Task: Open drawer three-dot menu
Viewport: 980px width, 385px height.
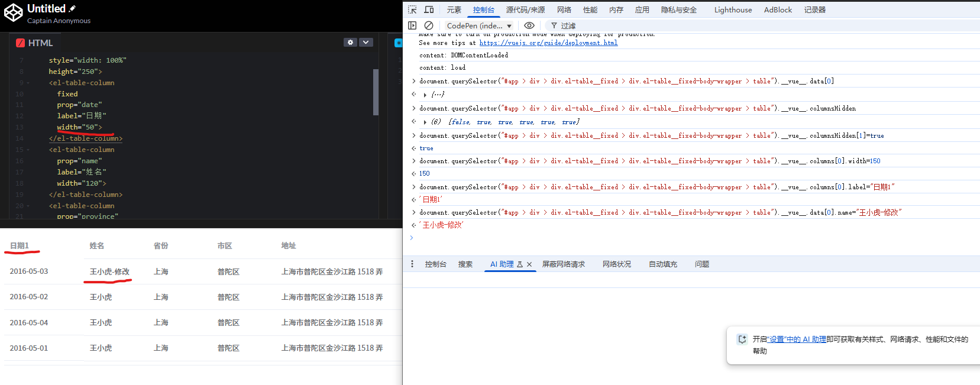Action: click(412, 264)
